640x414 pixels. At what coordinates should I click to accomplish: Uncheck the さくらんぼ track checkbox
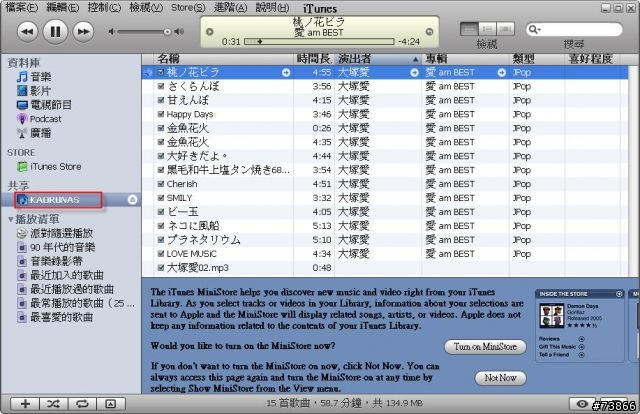tap(161, 86)
